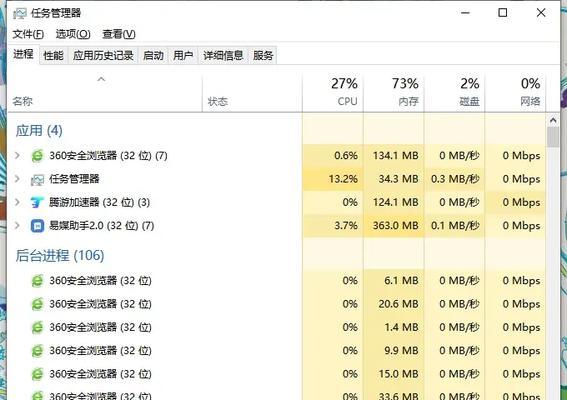Click the 363.0 MB memory value
The image size is (567, 400).
pos(396,226)
